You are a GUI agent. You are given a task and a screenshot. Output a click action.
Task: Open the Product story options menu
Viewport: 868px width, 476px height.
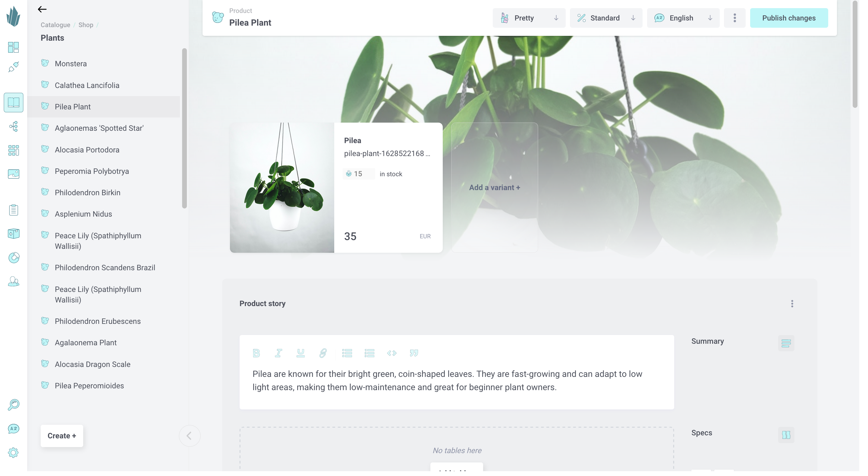pyautogui.click(x=792, y=304)
